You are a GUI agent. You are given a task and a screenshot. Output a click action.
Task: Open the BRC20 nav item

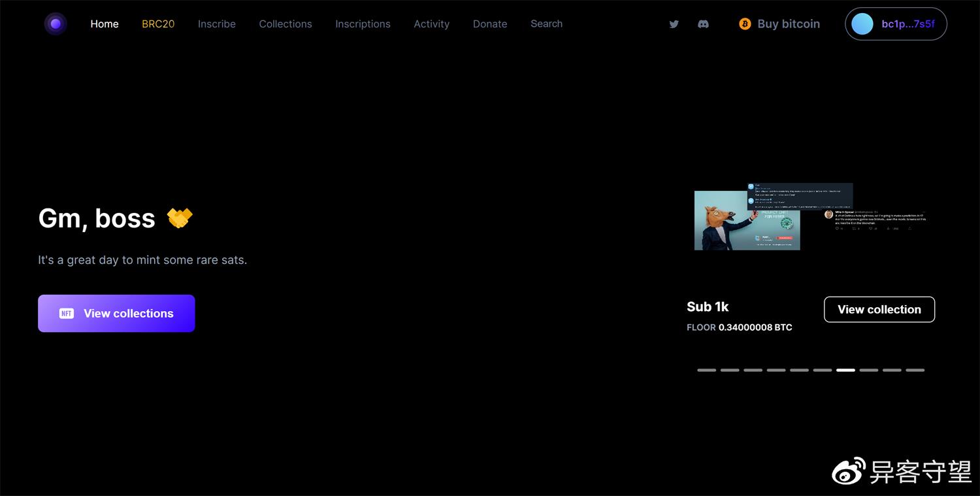coord(158,24)
